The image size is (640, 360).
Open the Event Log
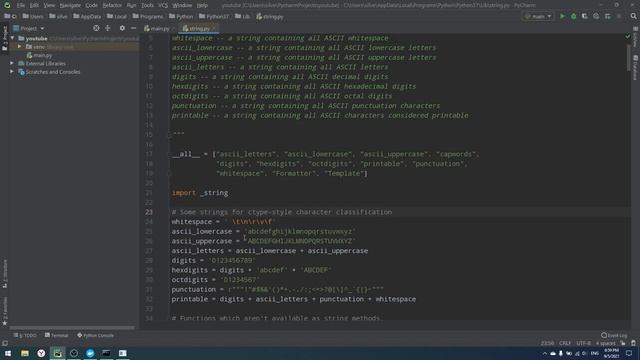(614, 335)
